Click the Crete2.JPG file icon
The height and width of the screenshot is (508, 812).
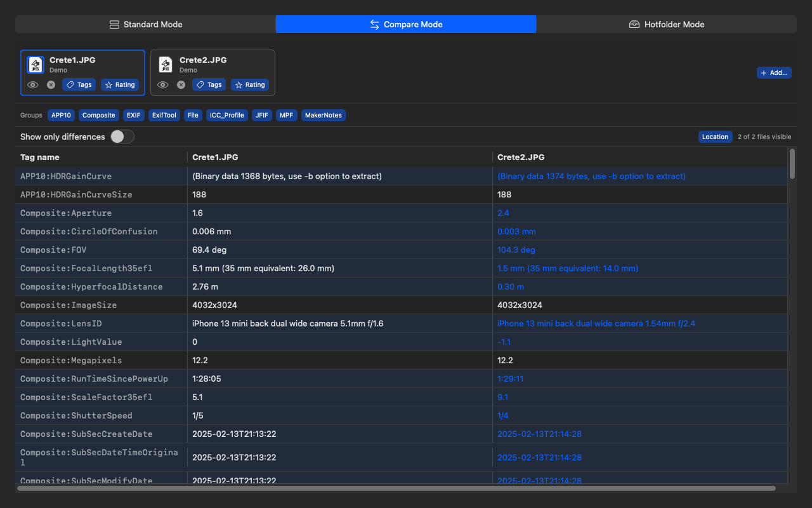(166, 65)
